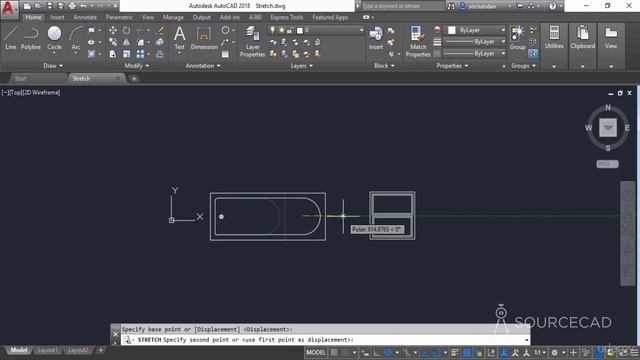
Task: Open a new drawing tab with plus
Action: pyautogui.click(x=134, y=78)
